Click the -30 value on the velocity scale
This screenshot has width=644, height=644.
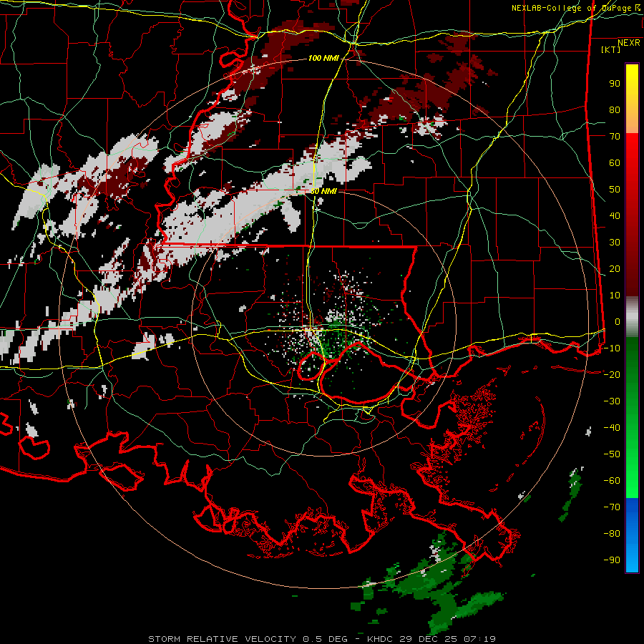coord(612,401)
